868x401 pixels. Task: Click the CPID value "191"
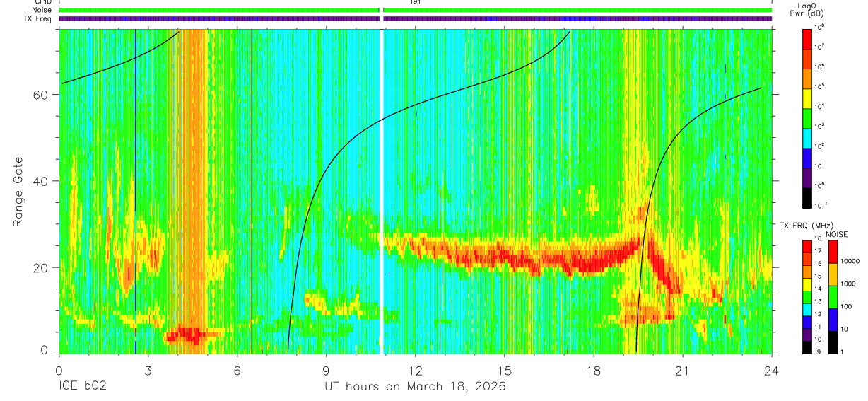click(415, 2)
